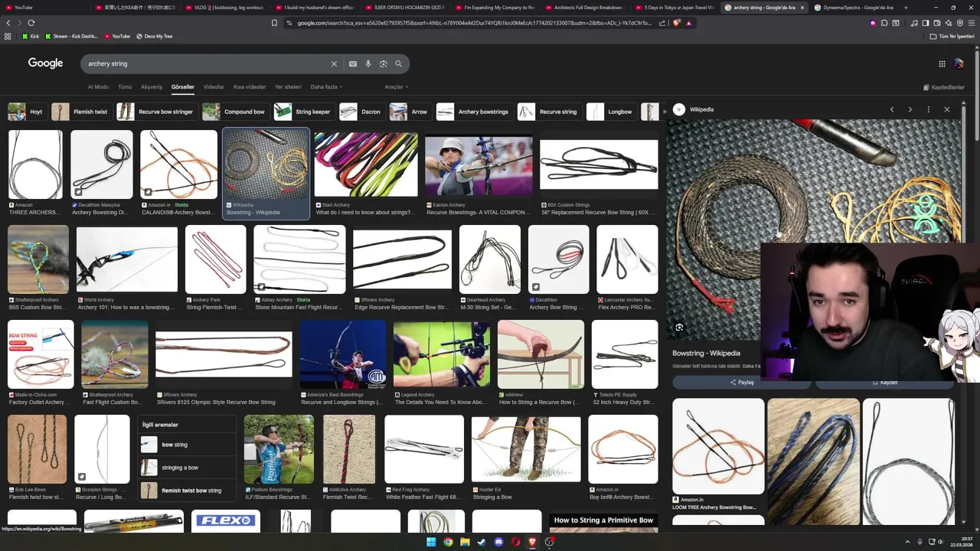Open the Araçlar tools dropdown
This screenshot has height=551, width=980.
tap(396, 87)
